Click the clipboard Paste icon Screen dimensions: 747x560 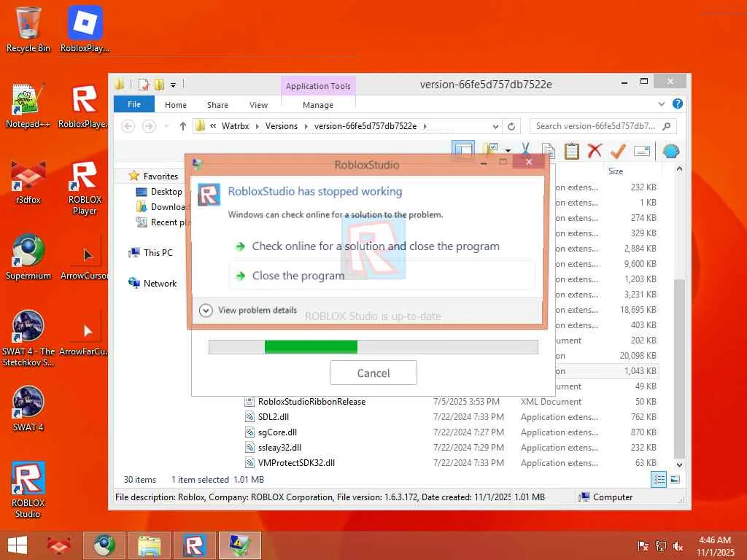tap(571, 151)
